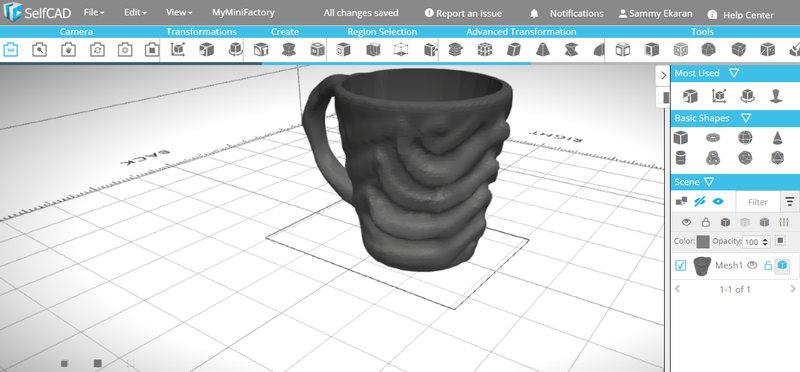Add a torus from Basic Shapes
This screenshot has width=800, height=372.
coord(713,137)
